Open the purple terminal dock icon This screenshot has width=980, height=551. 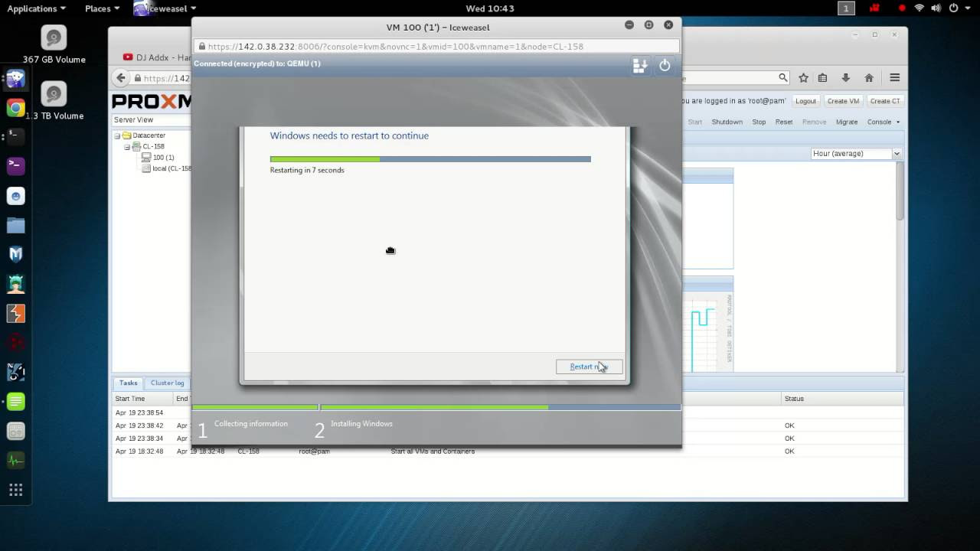[15, 166]
